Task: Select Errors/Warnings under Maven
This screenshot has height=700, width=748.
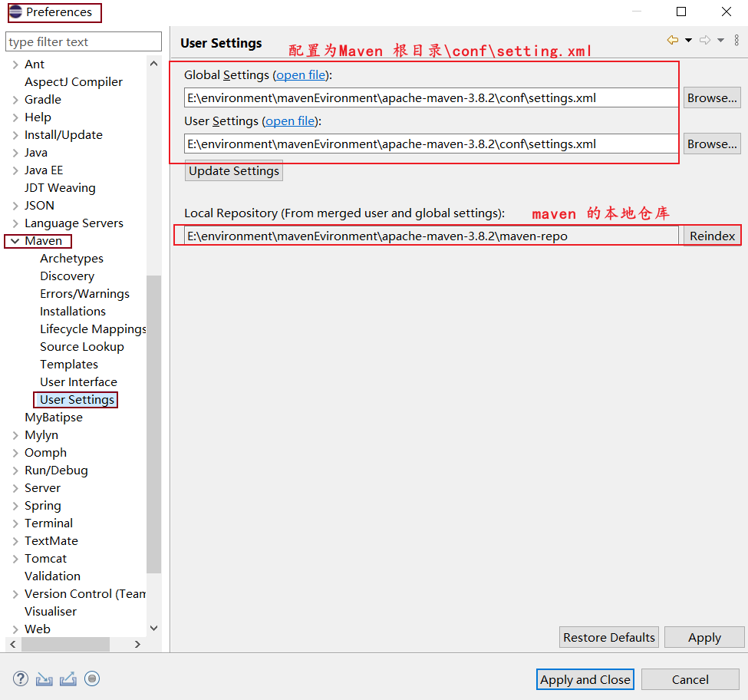Action: 84,294
